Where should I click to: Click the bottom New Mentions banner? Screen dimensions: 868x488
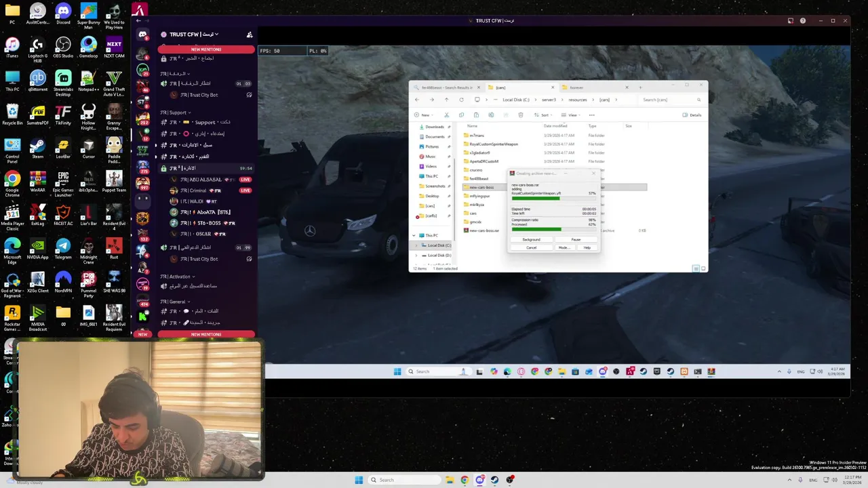click(x=206, y=334)
